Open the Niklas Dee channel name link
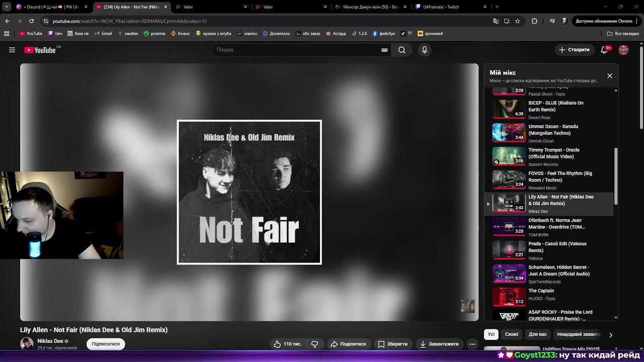This screenshot has height=362, width=644. (50, 341)
